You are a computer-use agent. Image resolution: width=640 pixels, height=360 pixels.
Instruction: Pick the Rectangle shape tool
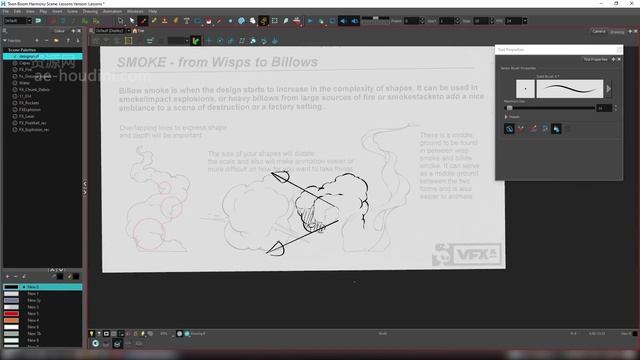(198, 20)
